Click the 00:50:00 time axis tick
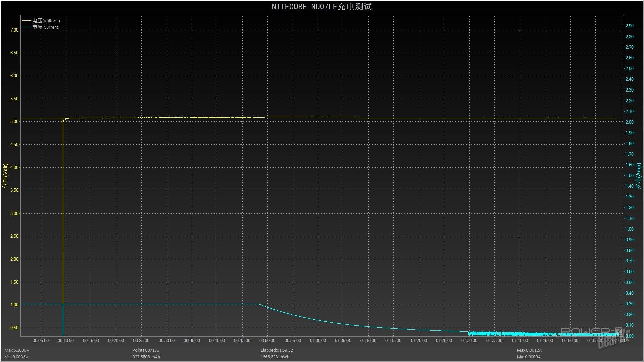644x362 pixels. 267,340
